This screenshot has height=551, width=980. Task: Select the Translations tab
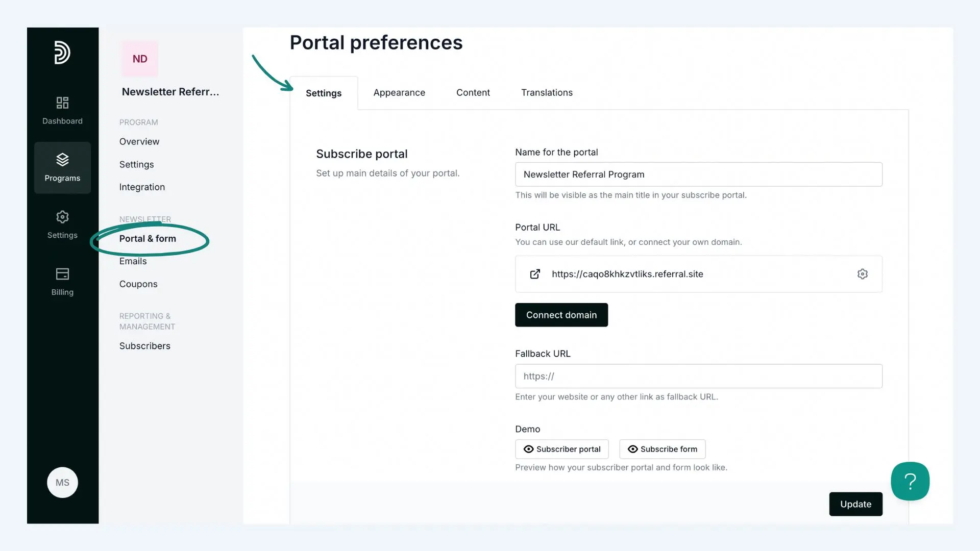point(547,93)
